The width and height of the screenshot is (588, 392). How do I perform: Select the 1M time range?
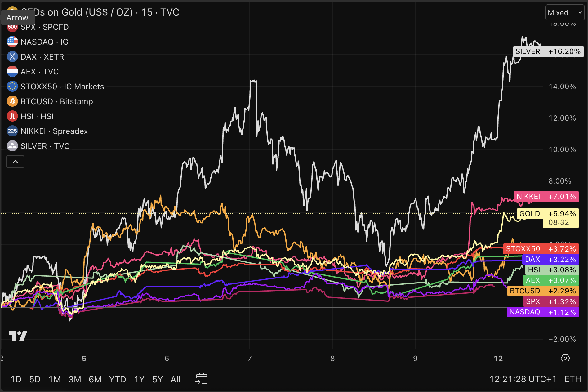coord(55,379)
